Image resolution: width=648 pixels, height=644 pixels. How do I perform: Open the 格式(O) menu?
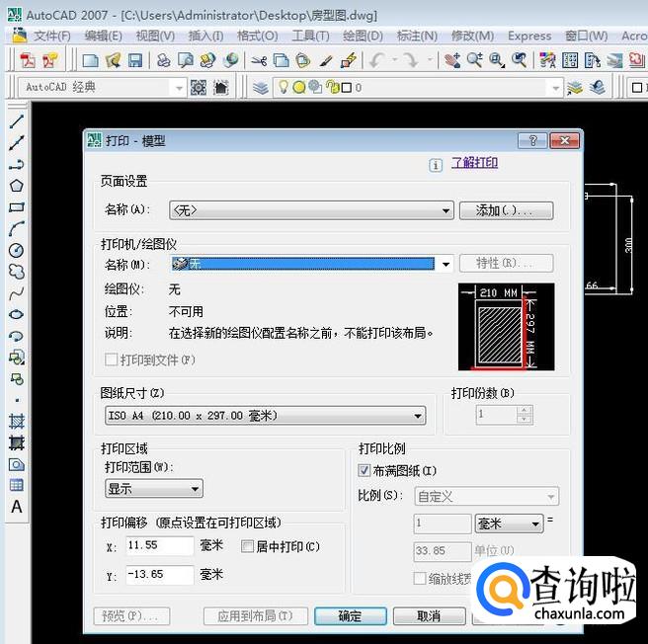click(257, 36)
